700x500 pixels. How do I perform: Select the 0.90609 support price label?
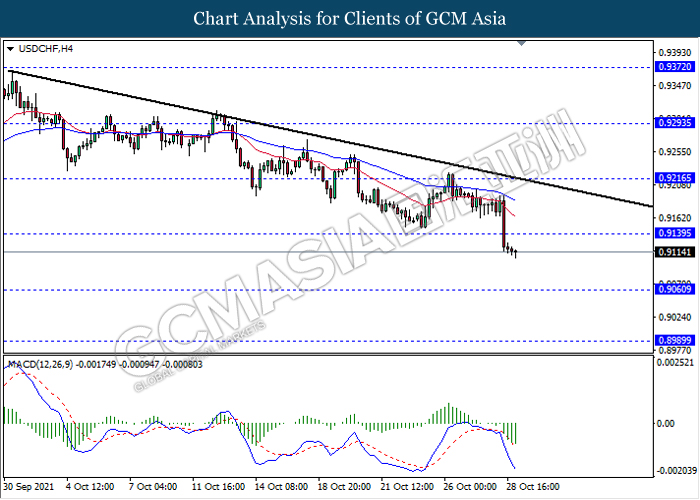click(x=675, y=289)
